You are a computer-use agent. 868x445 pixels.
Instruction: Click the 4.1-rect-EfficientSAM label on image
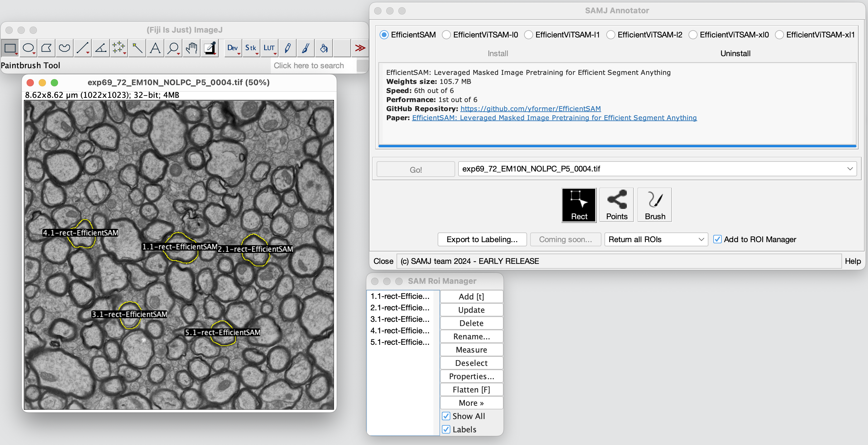pos(80,233)
